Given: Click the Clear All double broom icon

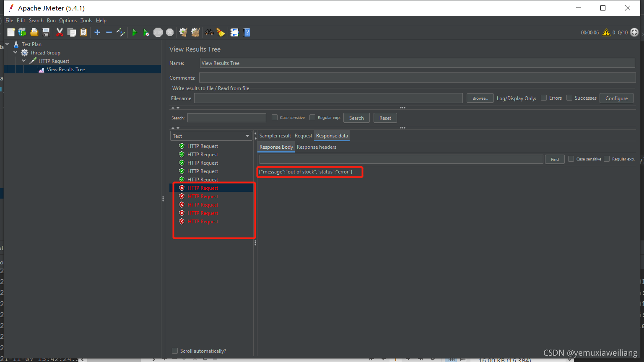Looking at the screenshot, I should click(x=195, y=32).
